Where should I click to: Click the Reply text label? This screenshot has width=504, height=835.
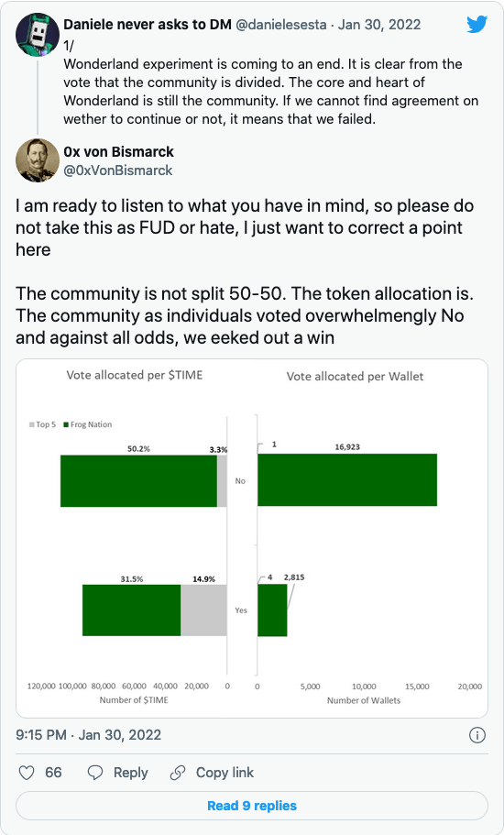pyautogui.click(x=131, y=774)
